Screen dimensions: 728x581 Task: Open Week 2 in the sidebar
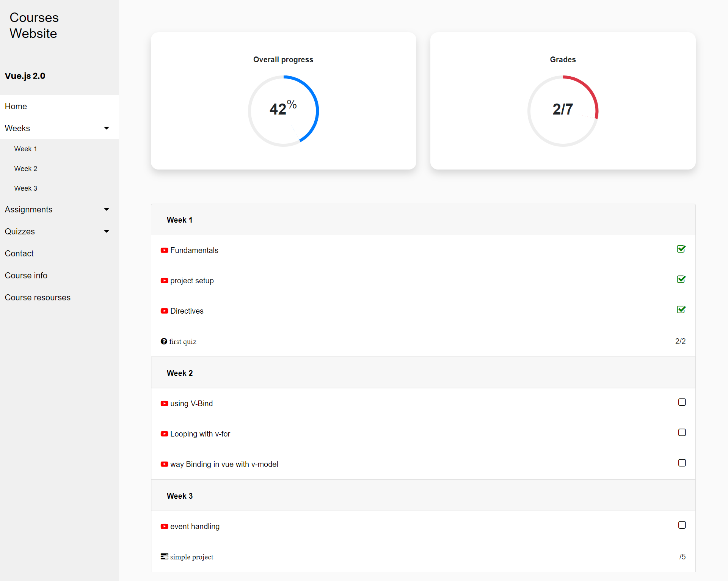pyautogui.click(x=26, y=169)
